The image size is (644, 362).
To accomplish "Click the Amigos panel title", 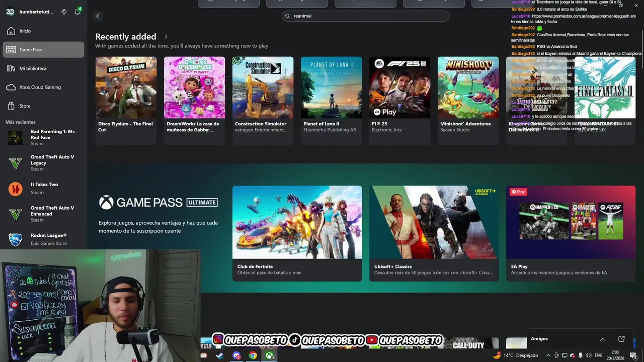I will (539, 339).
